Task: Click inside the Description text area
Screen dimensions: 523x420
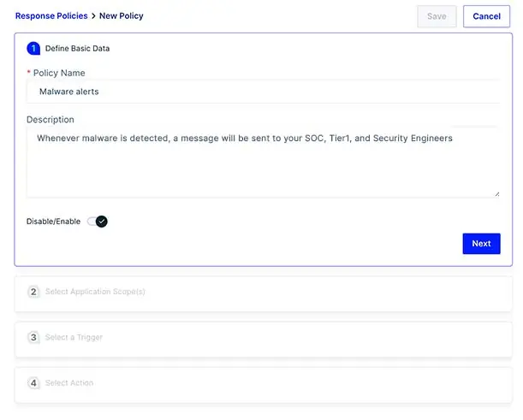Action: pos(263,163)
